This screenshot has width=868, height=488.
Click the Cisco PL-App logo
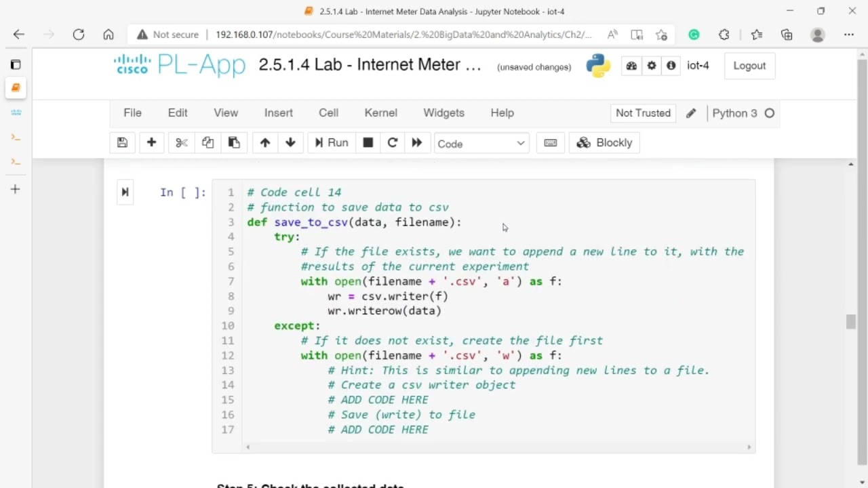tap(180, 65)
